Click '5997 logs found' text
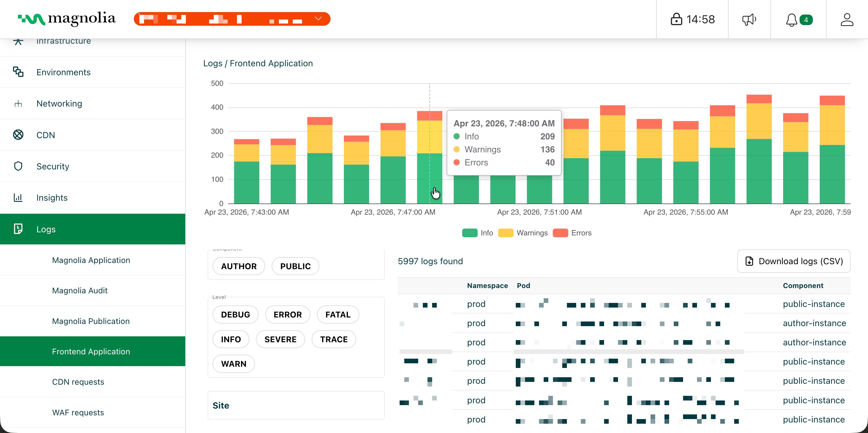Viewport: 868px width, 433px height. tap(430, 261)
